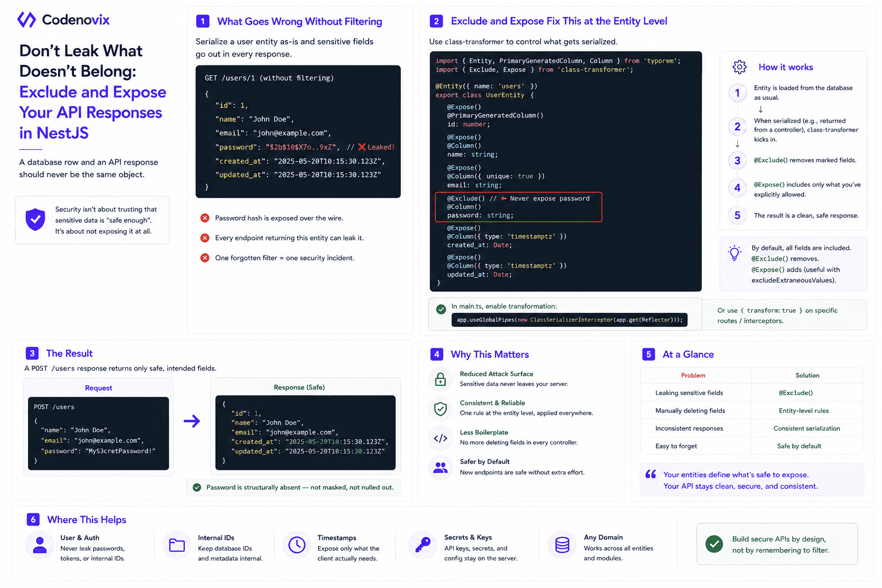Click the "Timestamps" title in Where This Helps
Image resolution: width=882 pixels, height=588 pixels.
tap(337, 539)
